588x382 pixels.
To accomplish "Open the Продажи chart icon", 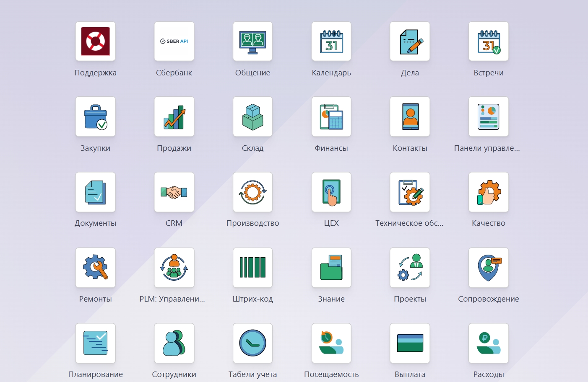I will click(x=174, y=117).
